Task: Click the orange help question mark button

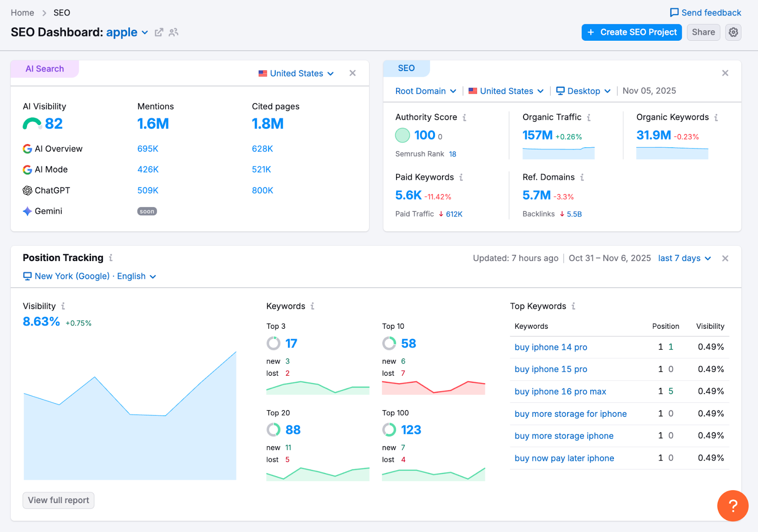Action: coord(732,505)
